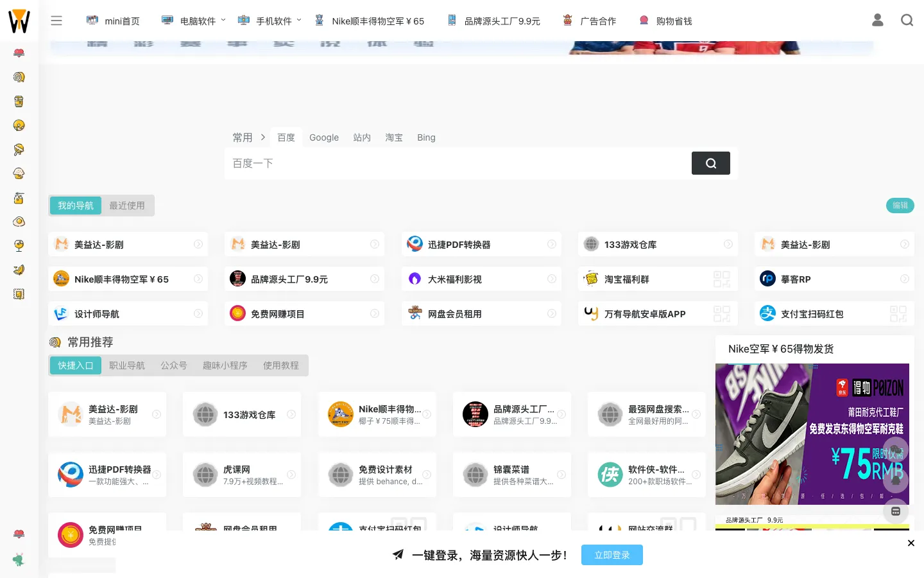
Task: Expand the 常用 search category chevron
Action: tap(263, 137)
